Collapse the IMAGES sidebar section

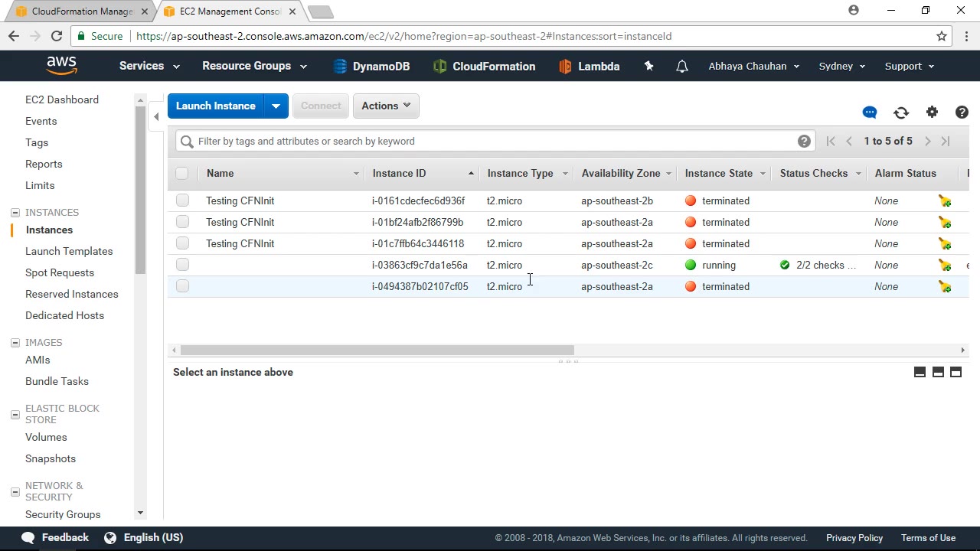tap(15, 342)
